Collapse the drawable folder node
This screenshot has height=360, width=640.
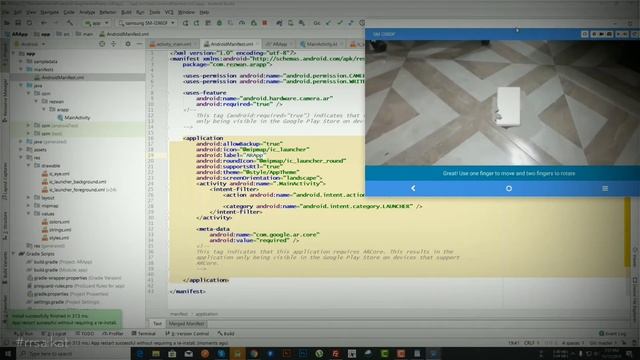pyautogui.click(x=29, y=166)
